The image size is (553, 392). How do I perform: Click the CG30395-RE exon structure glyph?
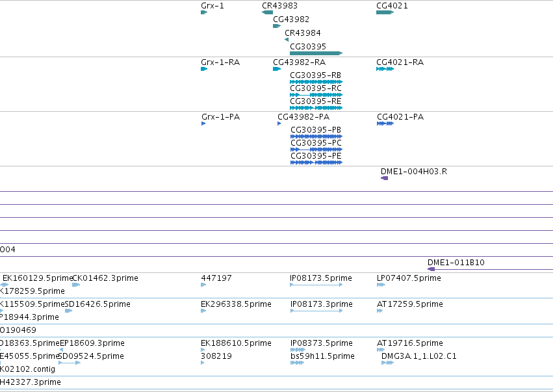coord(316,108)
